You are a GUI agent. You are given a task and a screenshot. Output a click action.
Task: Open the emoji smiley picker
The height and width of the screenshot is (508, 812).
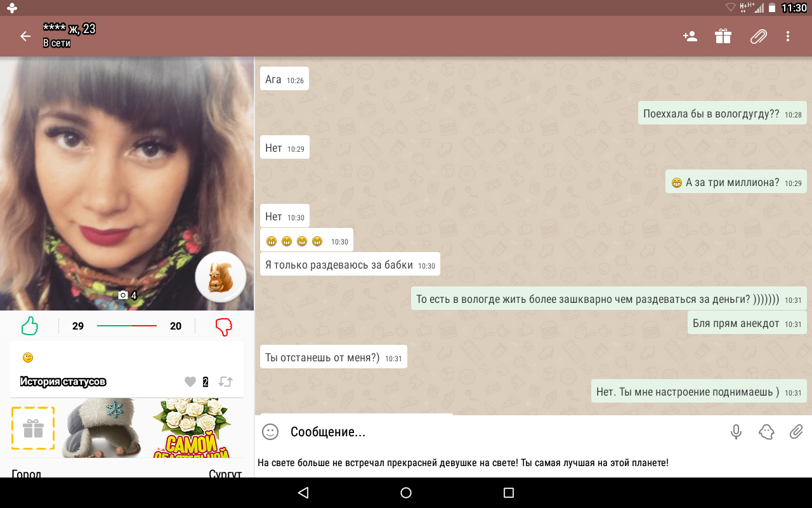click(270, 432)
